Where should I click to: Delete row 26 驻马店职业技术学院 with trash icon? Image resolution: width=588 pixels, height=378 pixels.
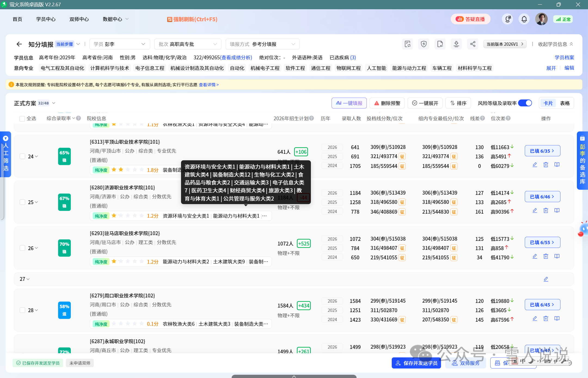click(x=546, y=256)
